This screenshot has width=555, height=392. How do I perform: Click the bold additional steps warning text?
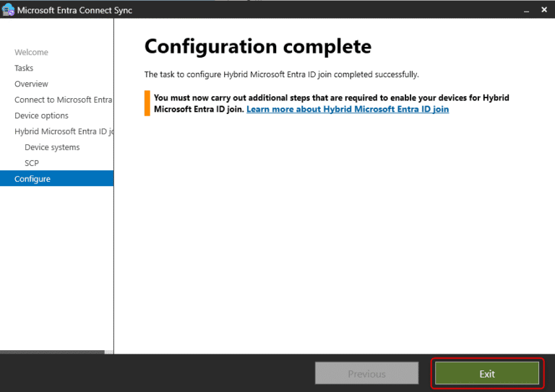pos(331,103)
